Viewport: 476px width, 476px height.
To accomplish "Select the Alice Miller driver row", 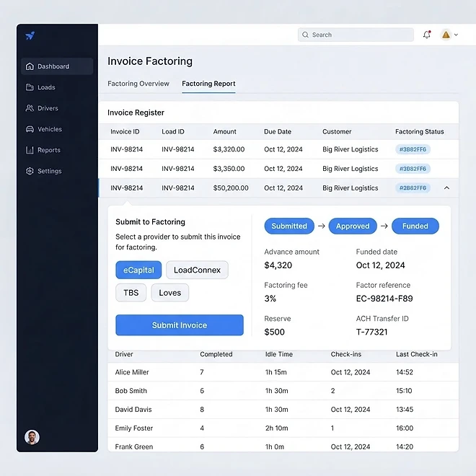I will click(283, 372).
